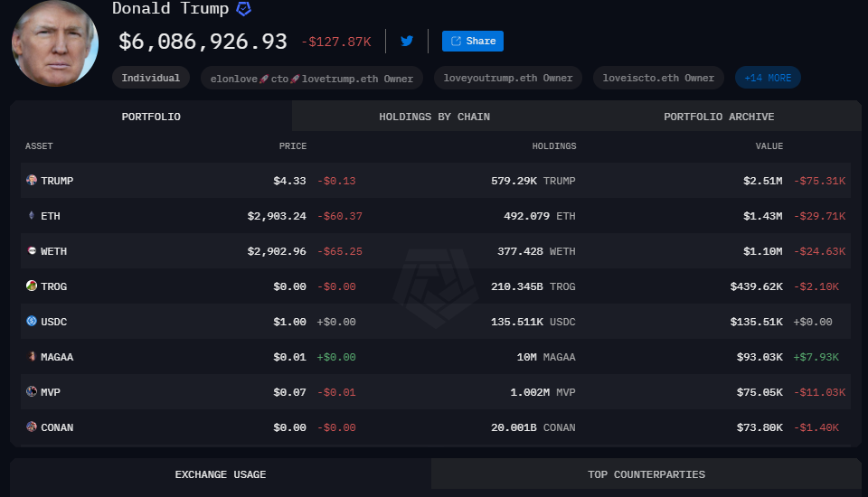This screenshot has width=868, height=497.
Task: Click the PRICE column header
Action: pyautogui.click(x=293, y=146)
